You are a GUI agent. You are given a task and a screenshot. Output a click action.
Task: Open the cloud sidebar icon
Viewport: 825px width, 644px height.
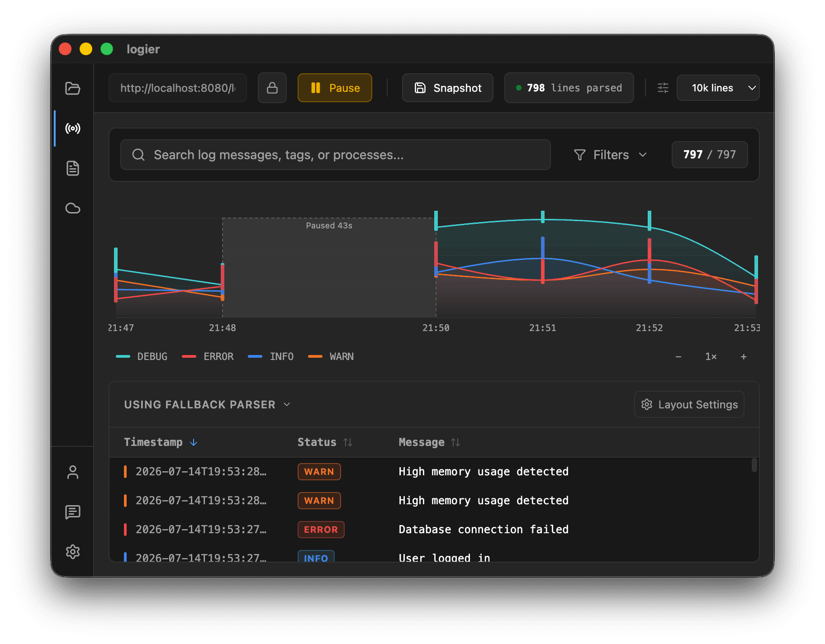click(x=72, y=208)
